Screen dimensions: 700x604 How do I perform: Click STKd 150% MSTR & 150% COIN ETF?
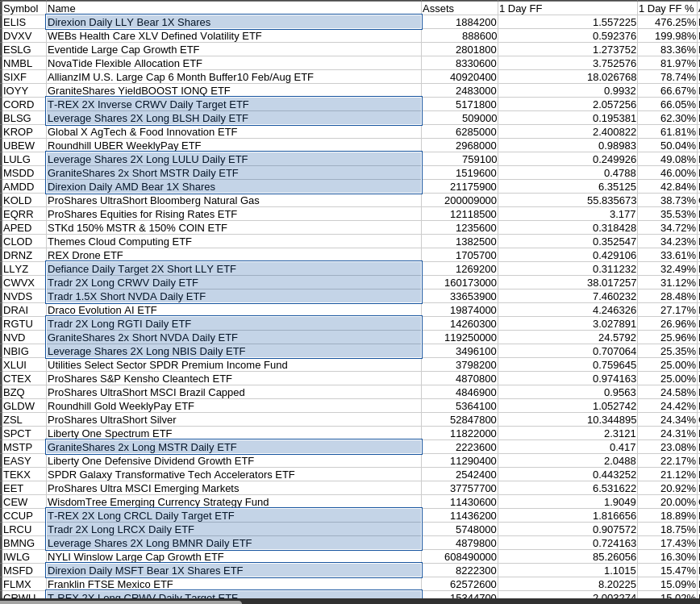[234, 228]
